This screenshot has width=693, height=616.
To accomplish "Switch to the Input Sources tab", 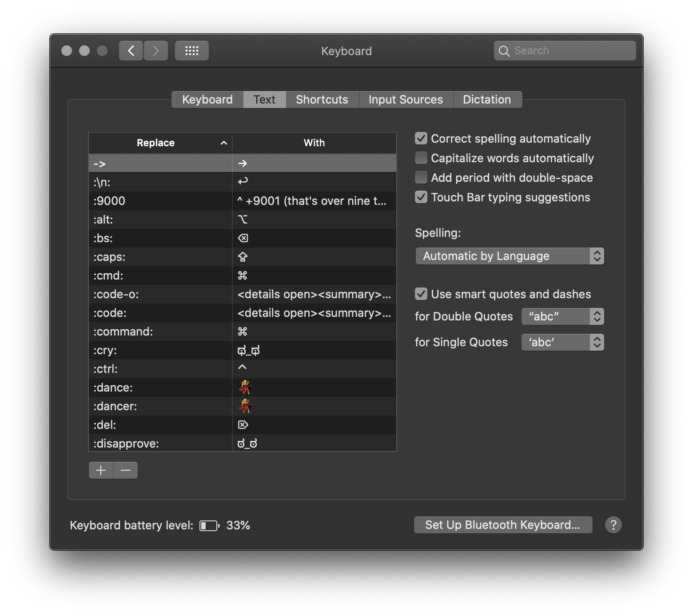I will tap(406, 100).
